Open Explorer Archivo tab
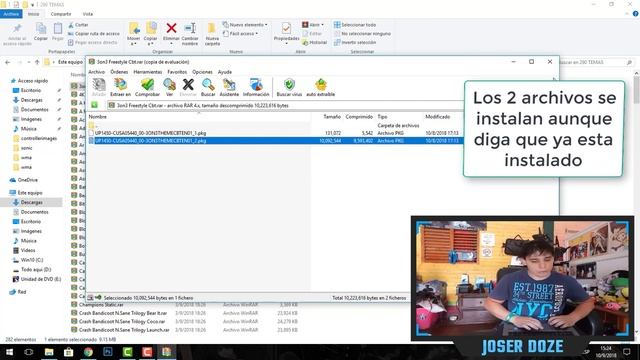640x360 pixels. (x=11, y=14)
